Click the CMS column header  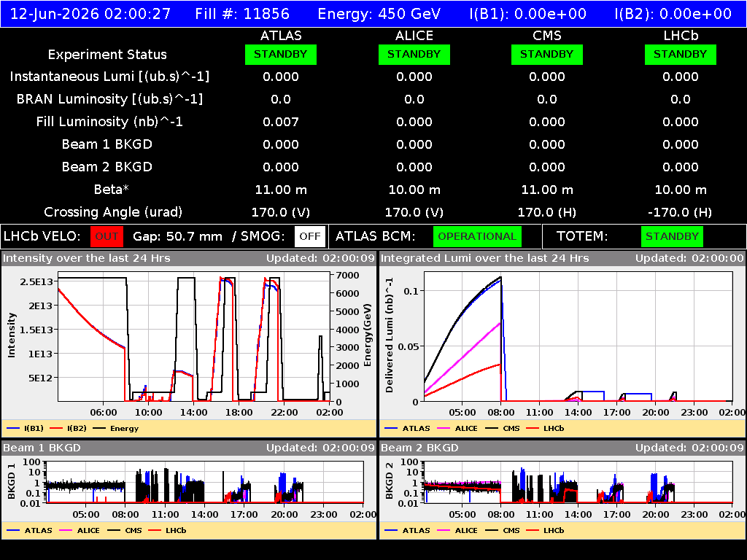[547, 36]
